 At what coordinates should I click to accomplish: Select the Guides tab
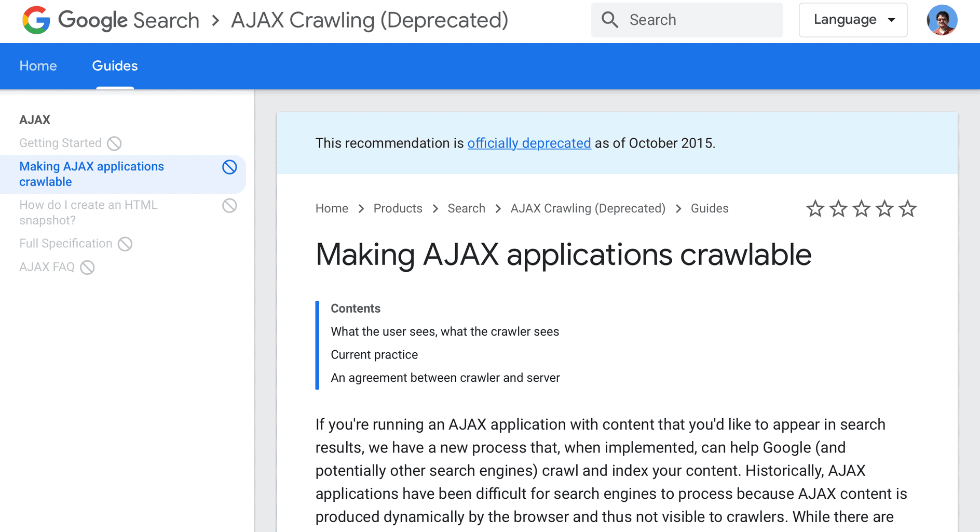[x=115, y=66]
